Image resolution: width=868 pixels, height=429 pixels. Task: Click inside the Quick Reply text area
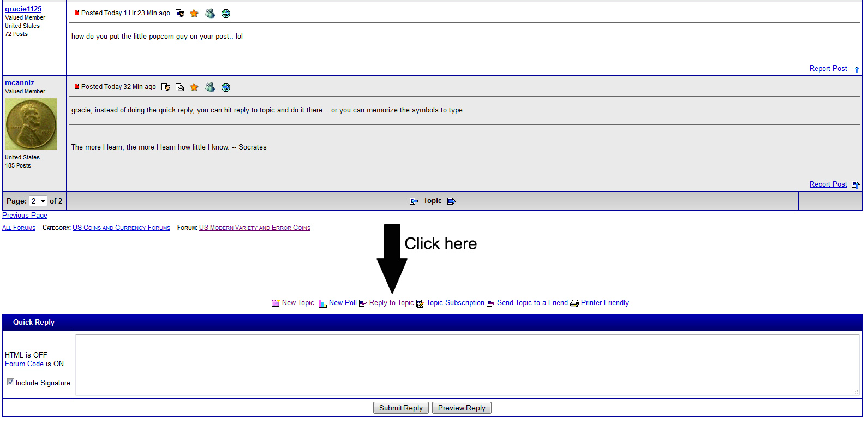tap(467, 365)
